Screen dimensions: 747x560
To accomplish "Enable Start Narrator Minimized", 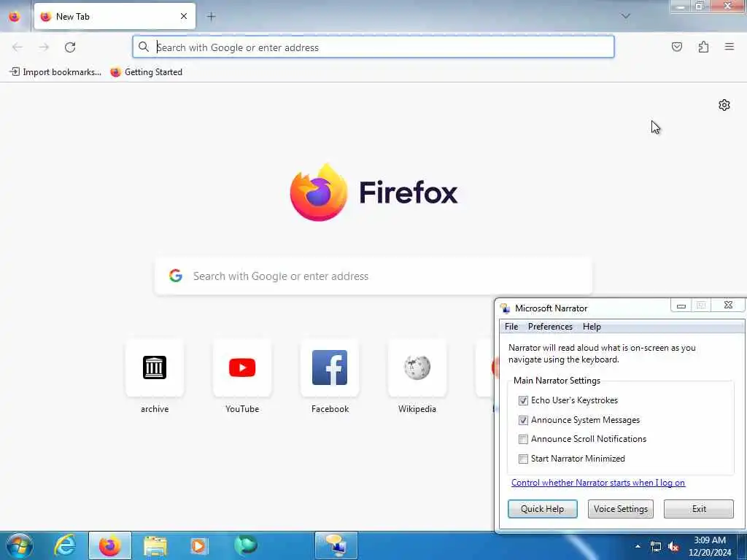I will [523, 459].
